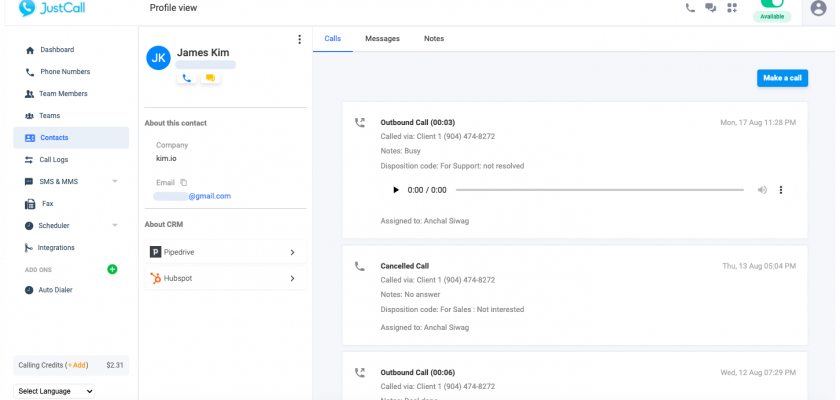Open the chat messages icon in header
Screen dimensions: 840x400
pos(710,8)
